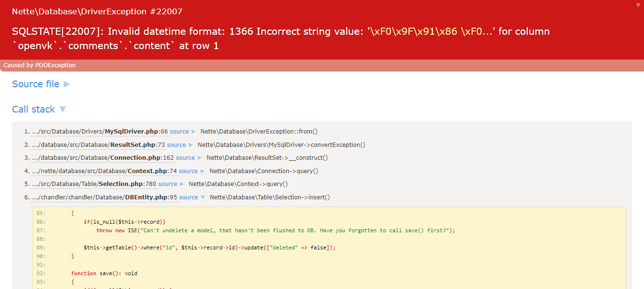Viewport: 644px width, 289px height.
Task: Click code line 89 with update call
Action: click(209, 248)
